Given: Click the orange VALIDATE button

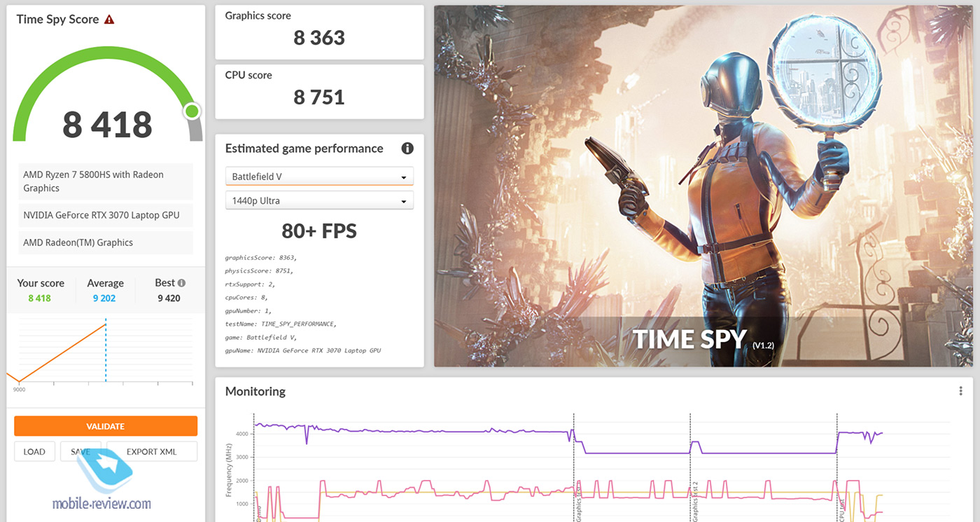Looking at the screenshot, I should click(106, 426).
